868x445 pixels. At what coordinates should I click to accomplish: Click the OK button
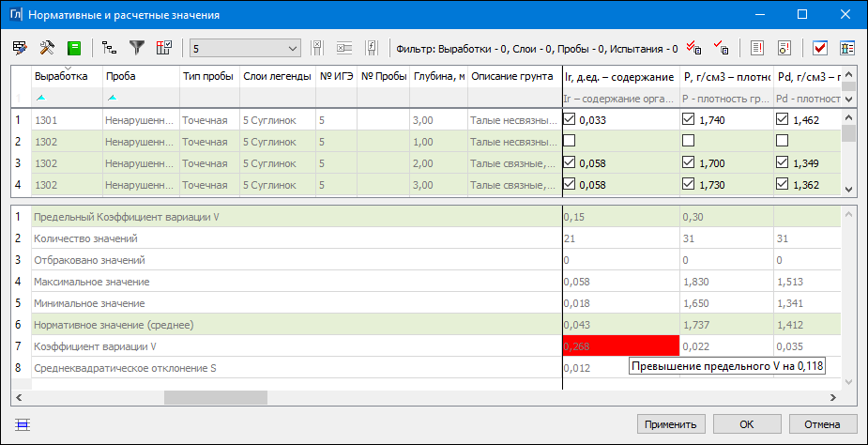[747, 425]
